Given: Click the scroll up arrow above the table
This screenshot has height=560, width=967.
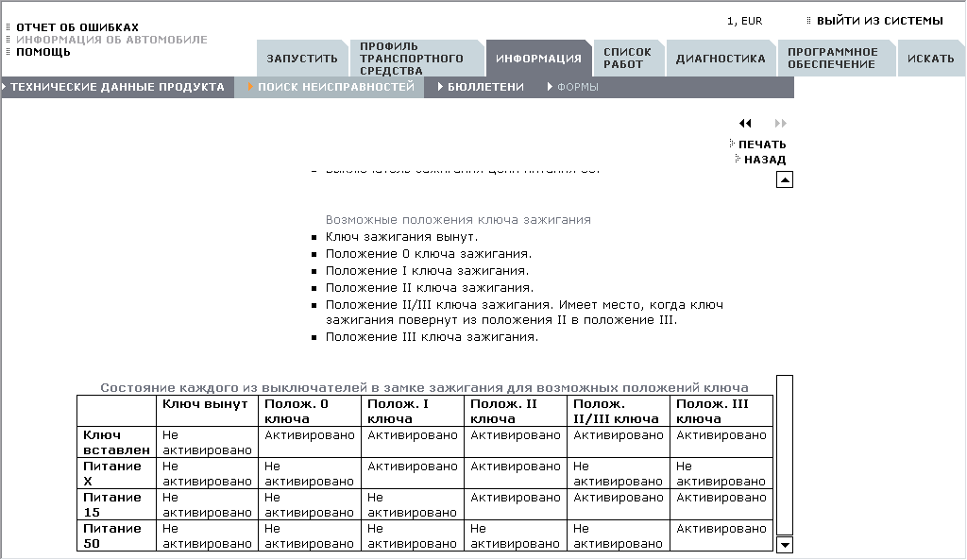Looking at the screenshot, I should 785,180.
